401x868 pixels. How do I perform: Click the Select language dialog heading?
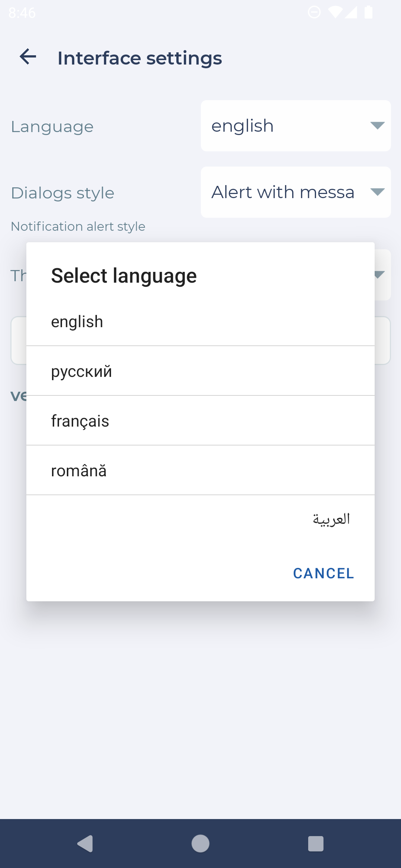coord(124,276)
